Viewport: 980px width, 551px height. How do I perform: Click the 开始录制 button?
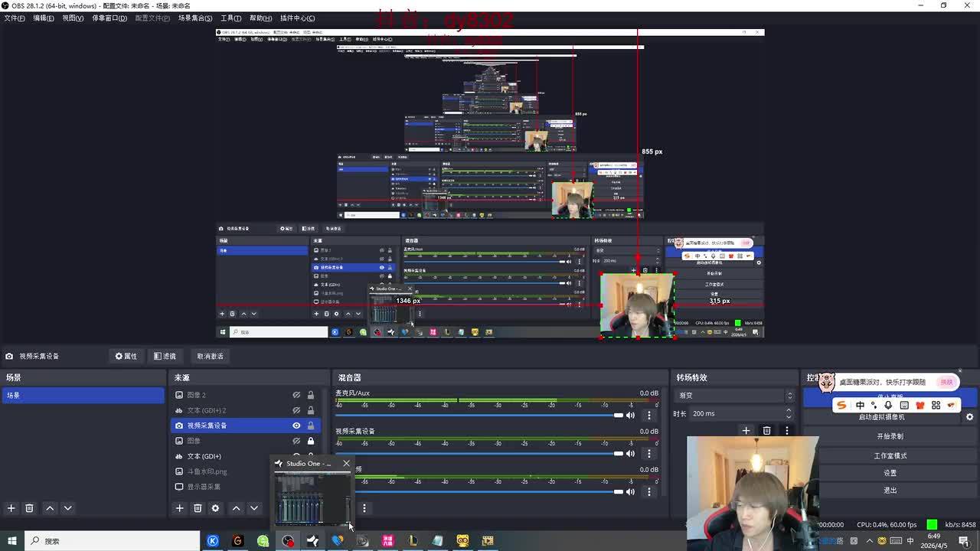tap(890, 436)
